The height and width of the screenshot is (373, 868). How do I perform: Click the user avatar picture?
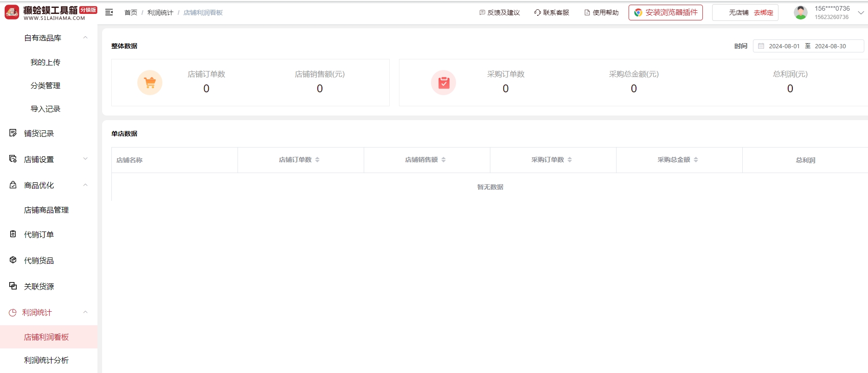point(800,13)
